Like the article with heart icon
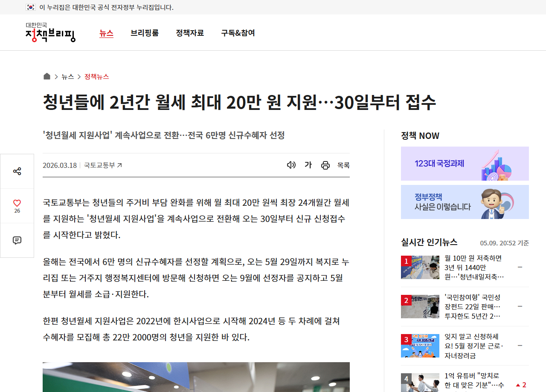Screen dimensions: 546x392 17,203
